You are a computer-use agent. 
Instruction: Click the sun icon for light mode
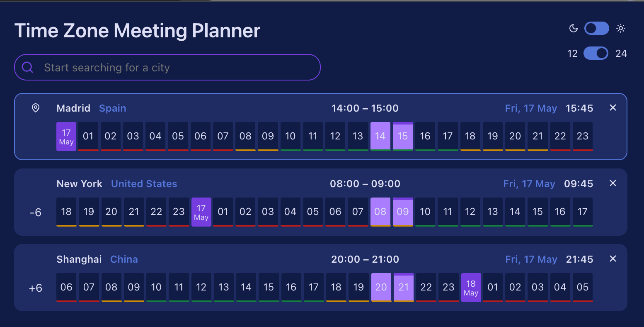pos(621,28)
